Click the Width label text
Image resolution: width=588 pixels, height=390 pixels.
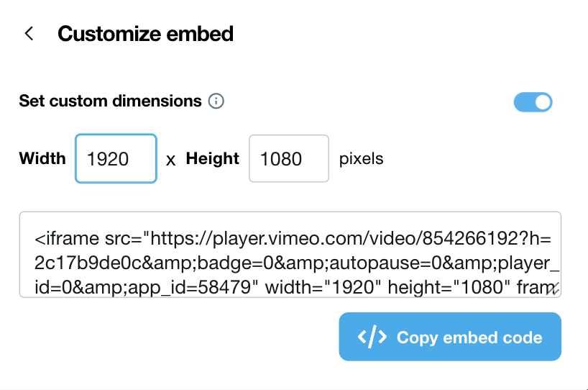click(42, 159)
